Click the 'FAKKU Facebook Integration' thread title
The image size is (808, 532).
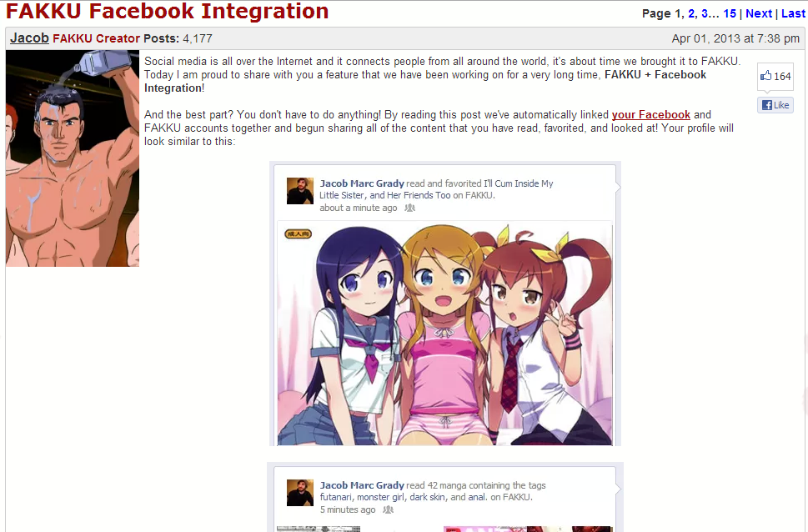pos(167,11)
